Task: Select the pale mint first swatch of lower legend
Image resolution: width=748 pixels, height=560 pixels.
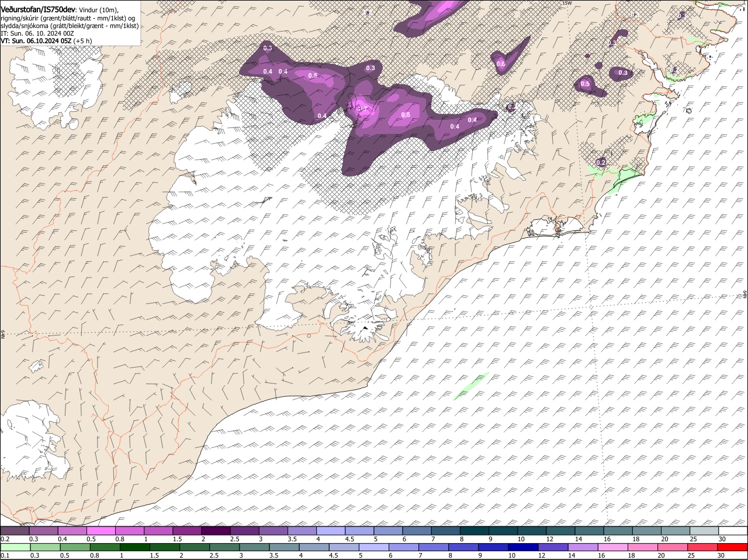Action: (x=15, y=547)
